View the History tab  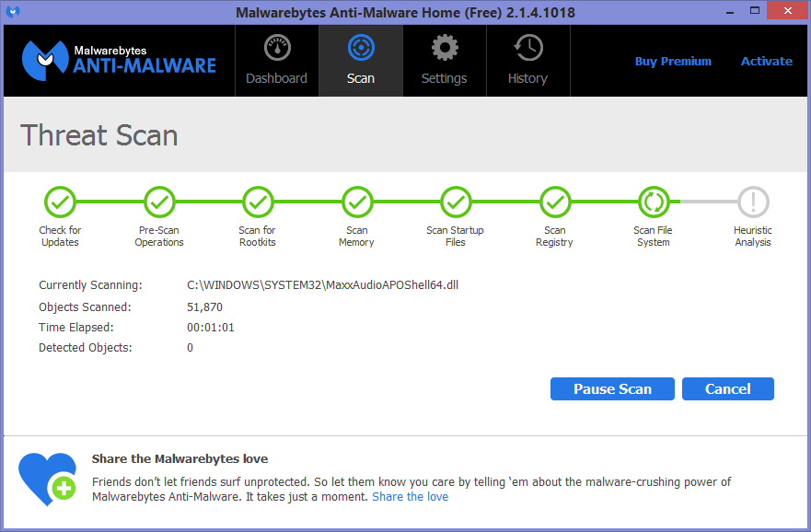(528, 61)
